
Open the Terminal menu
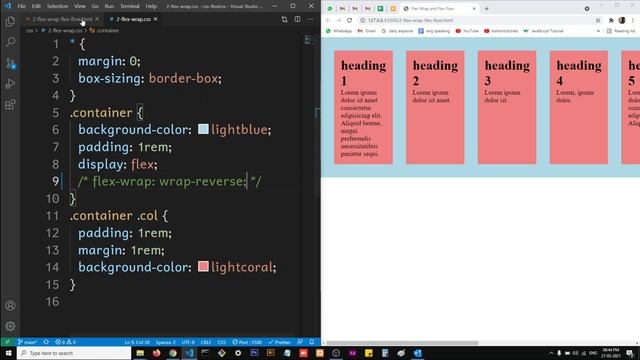pyautogui.click(x=129, y=6)
